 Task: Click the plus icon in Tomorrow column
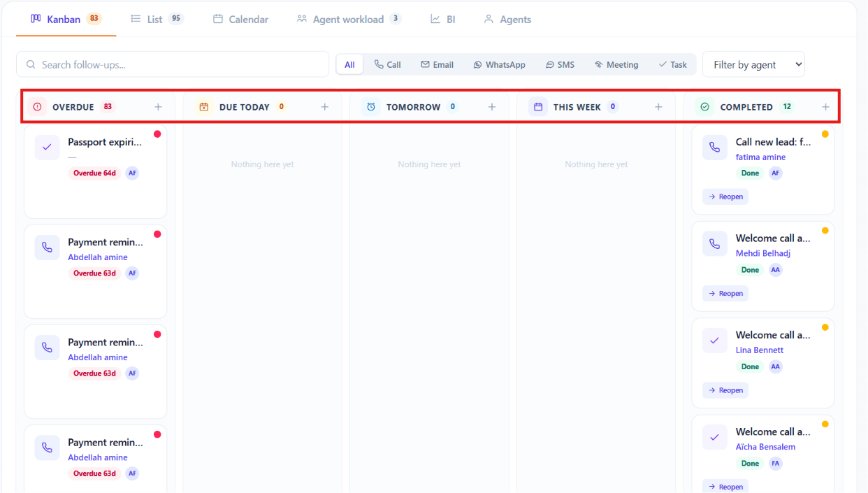coord(492,107)
